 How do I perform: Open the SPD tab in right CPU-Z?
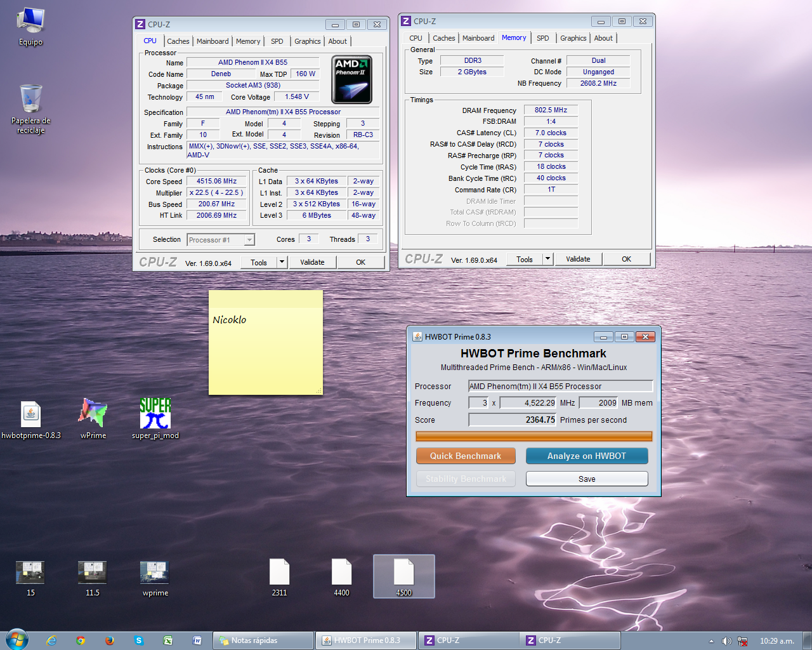543,38
